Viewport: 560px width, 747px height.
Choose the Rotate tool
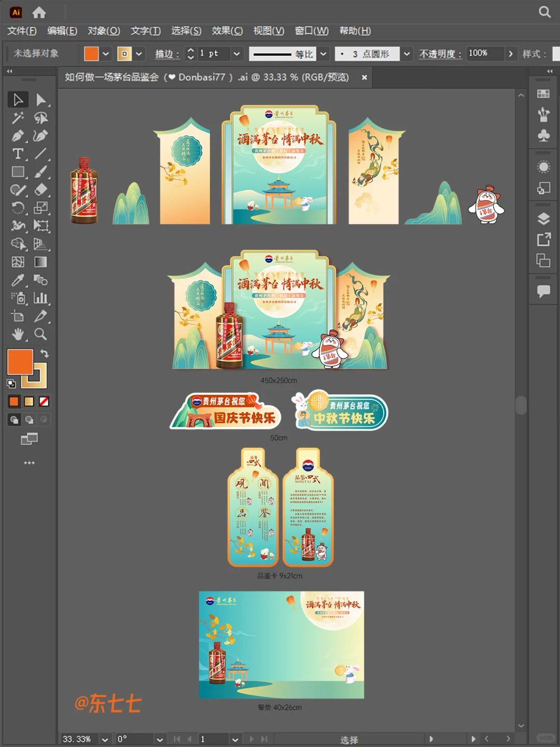pyautogui.click(x=18, y=208)
